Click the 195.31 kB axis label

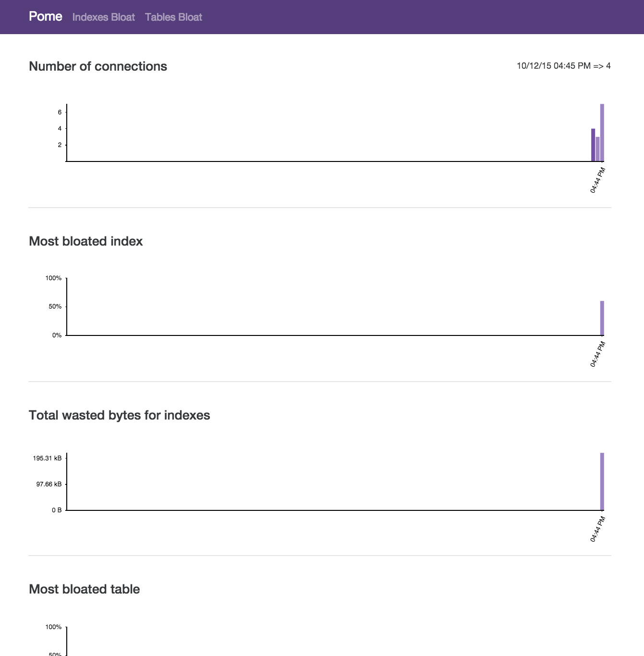click(47, 458)
